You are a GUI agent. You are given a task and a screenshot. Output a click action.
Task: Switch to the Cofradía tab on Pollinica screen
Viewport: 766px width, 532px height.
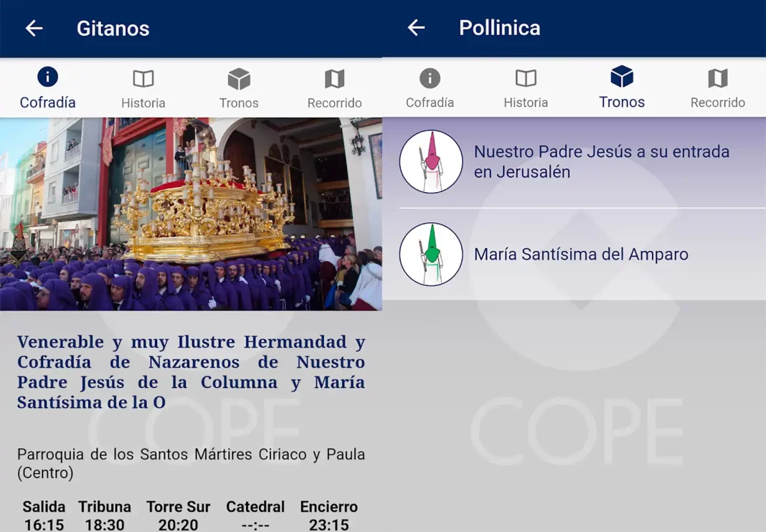point(430,86)
